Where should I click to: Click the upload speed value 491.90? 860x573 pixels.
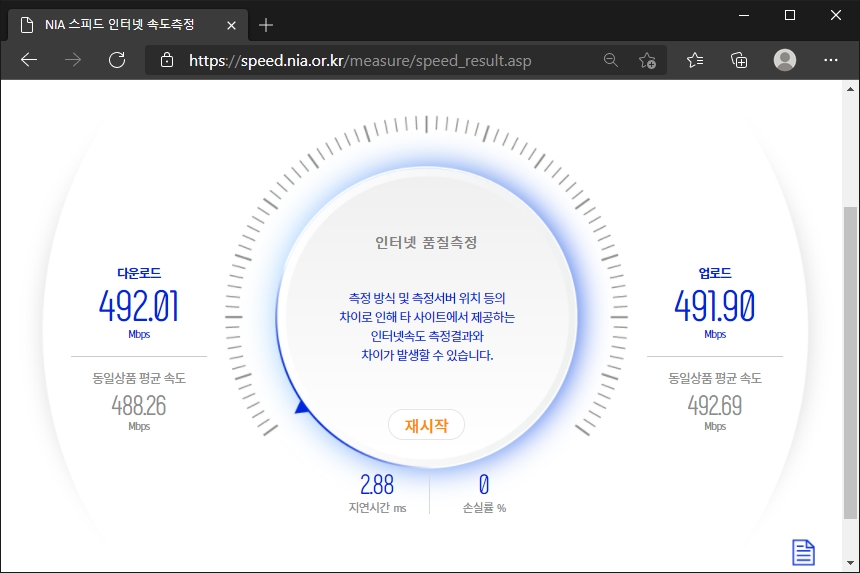click(715, 306)
